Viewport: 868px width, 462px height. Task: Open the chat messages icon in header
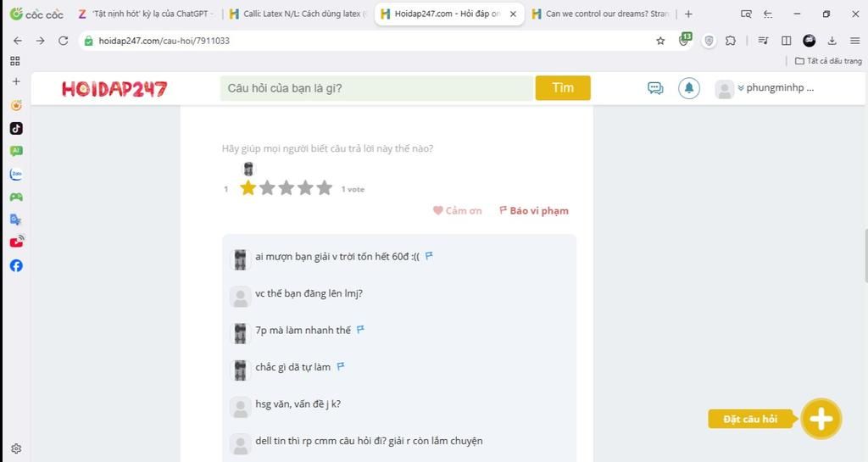point(655,88)
